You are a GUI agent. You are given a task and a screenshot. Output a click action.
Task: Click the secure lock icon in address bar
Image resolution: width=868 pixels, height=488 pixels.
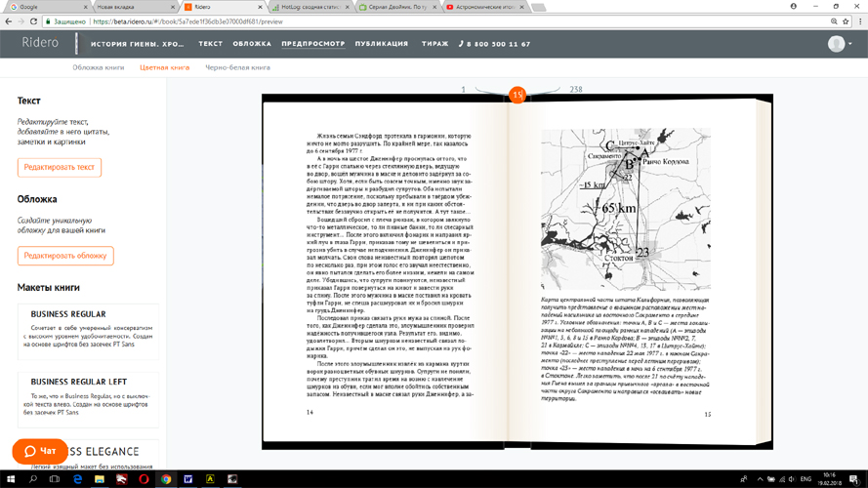(48, 21)
